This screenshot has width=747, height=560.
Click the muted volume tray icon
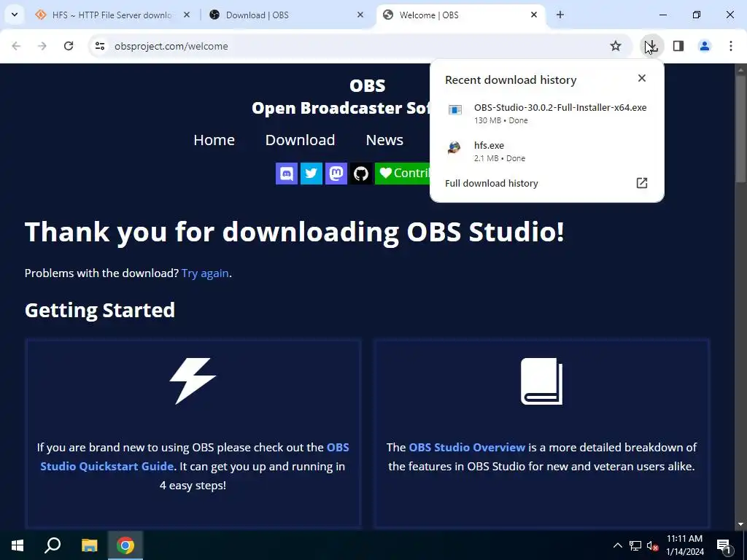click(653, 545)
